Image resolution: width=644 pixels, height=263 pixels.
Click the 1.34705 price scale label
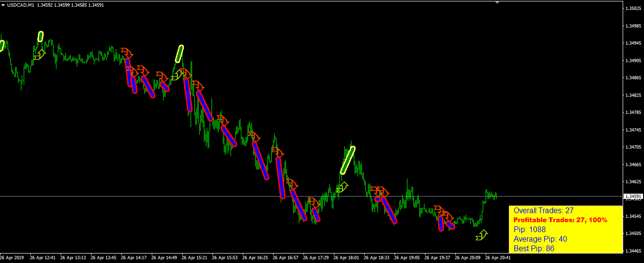click(633, 147)
